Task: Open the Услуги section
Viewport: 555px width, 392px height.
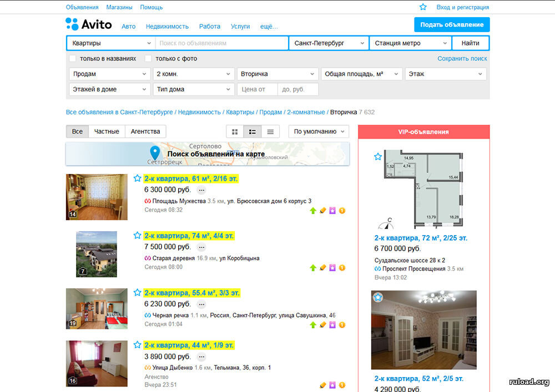Action: tap(240, 27)
